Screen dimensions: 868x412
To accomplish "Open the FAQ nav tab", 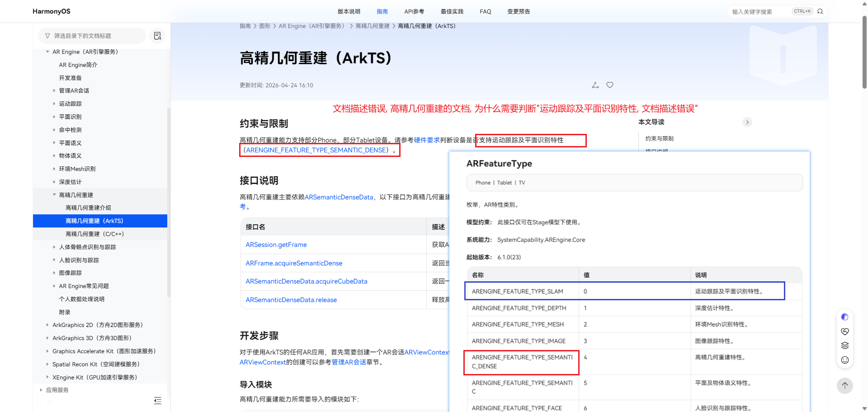I will tap(486, 11).
